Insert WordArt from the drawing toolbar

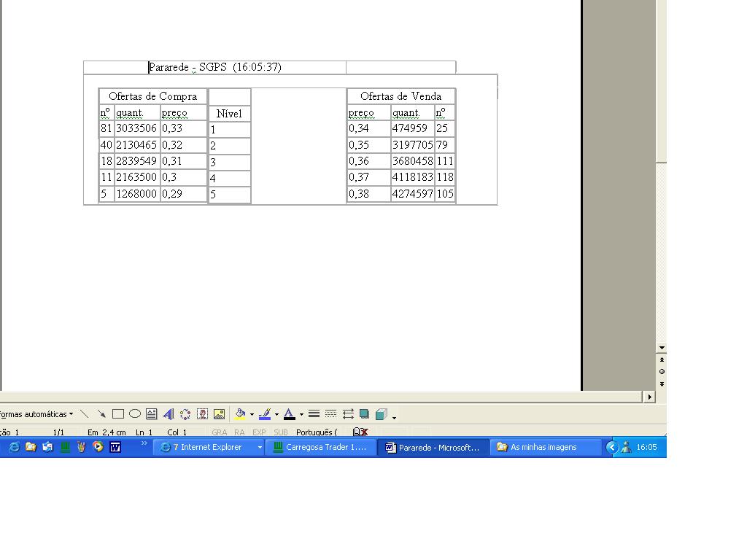(169, 414)
